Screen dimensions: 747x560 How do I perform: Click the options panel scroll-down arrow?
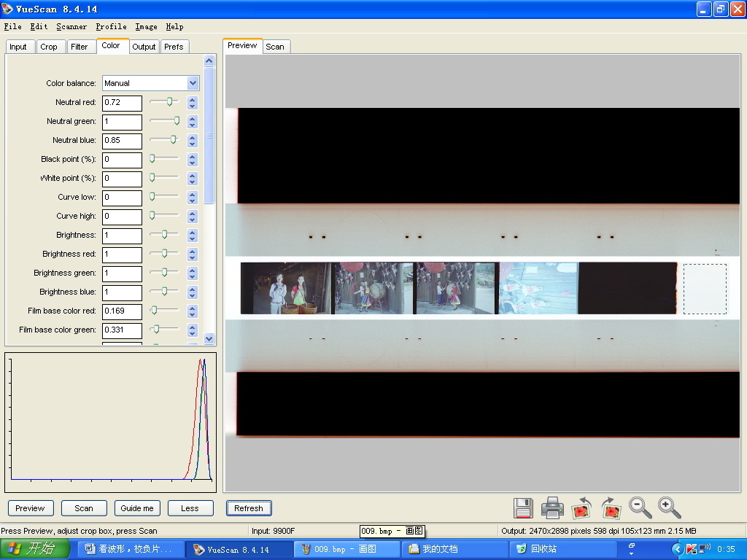tap(209, 338)
